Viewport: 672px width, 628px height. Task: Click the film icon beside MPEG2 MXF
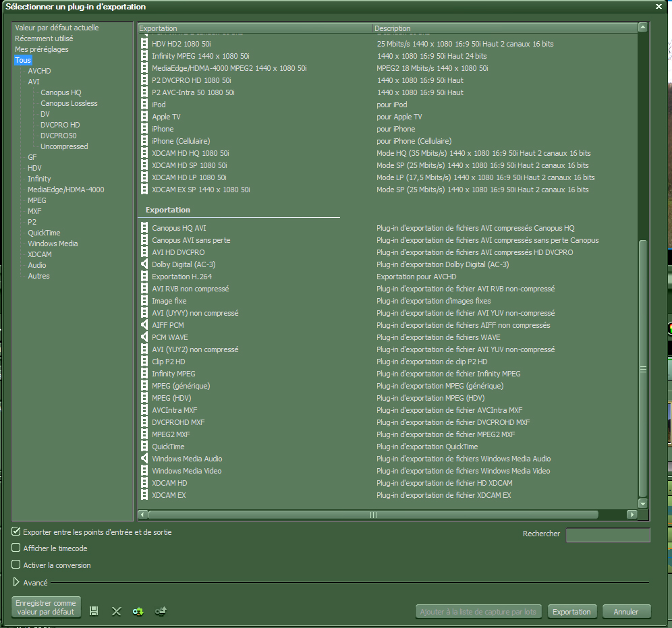(144, 434)
